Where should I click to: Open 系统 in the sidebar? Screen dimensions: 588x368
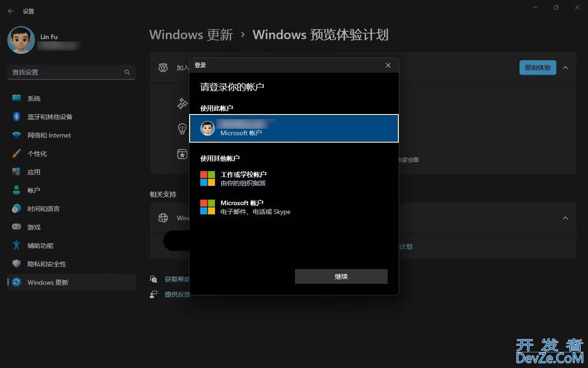[71, 98]
